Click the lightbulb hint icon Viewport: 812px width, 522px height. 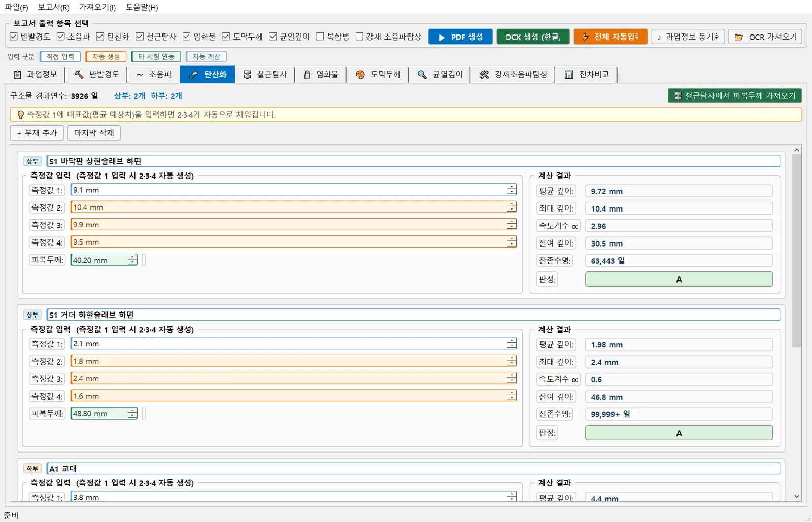[20, 115]
